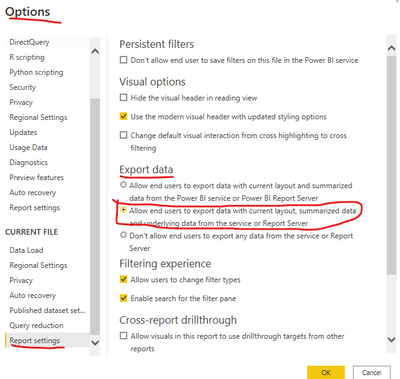Select Usage Data options
The height and width of the screenshot is (379, 400).
[x=28, y=147]
